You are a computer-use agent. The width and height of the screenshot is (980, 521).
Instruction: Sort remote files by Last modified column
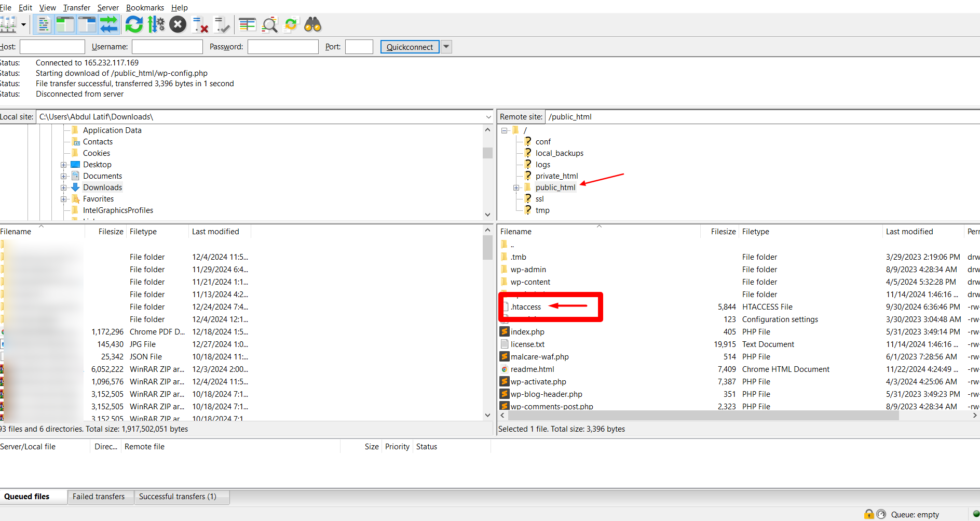coord(909,231)
